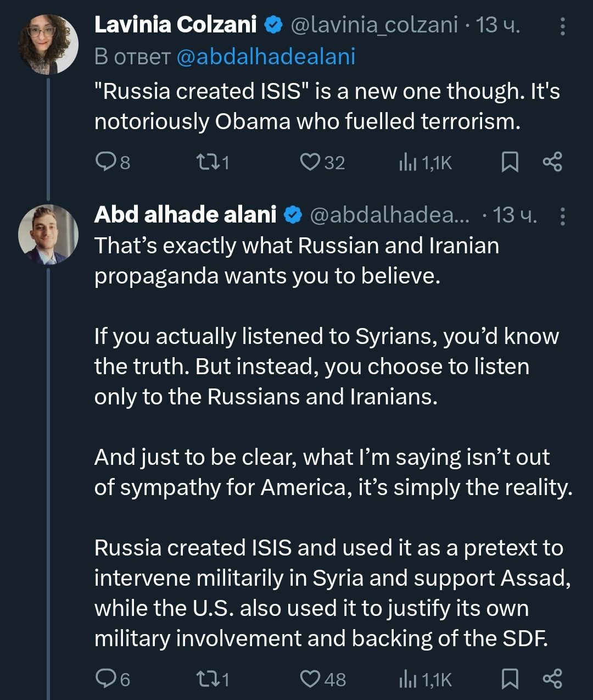
Task: Open Abd alhade alani's profile name
Action: pyautogui.click(x=185, y=215)
